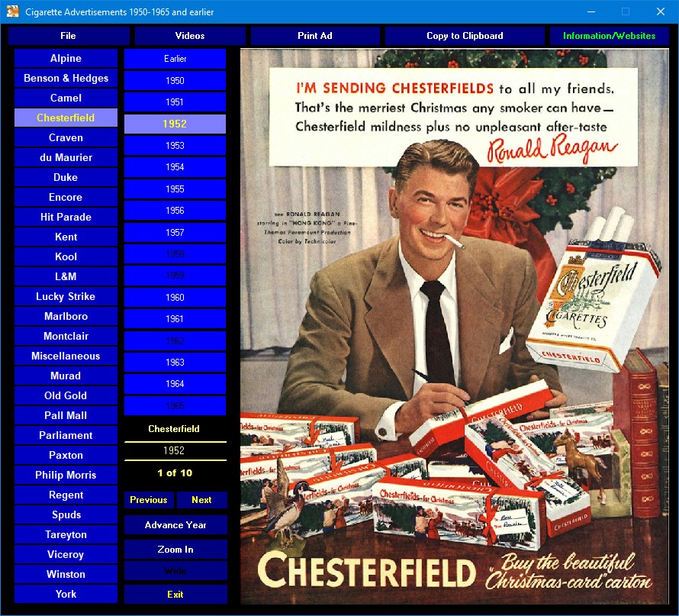Viewport: 679px width, 616px height.
Task: Open the File menu
Action: 69,36
